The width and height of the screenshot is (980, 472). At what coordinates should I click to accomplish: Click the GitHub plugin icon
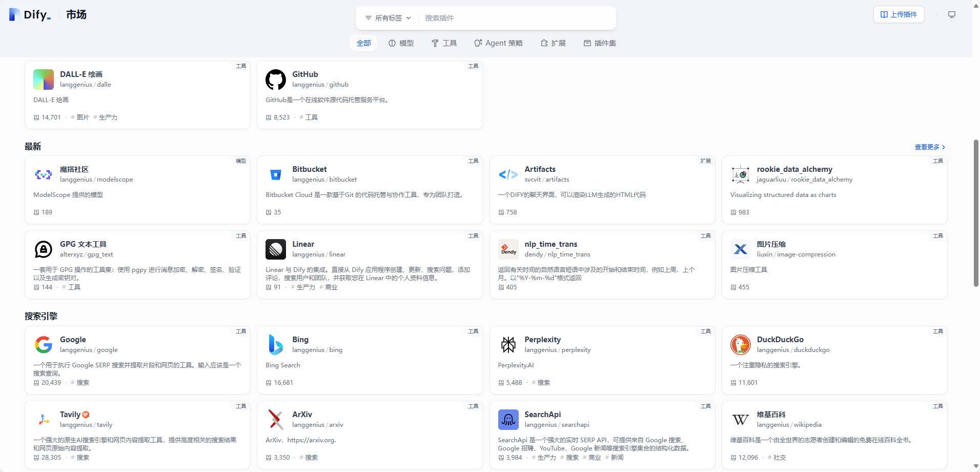[276, 80]
